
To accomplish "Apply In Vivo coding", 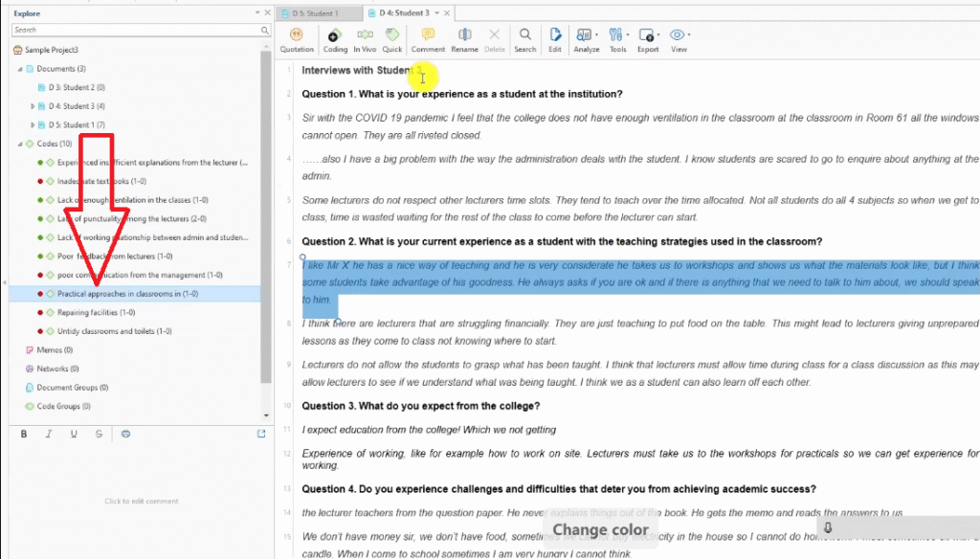I will point(365,39).
